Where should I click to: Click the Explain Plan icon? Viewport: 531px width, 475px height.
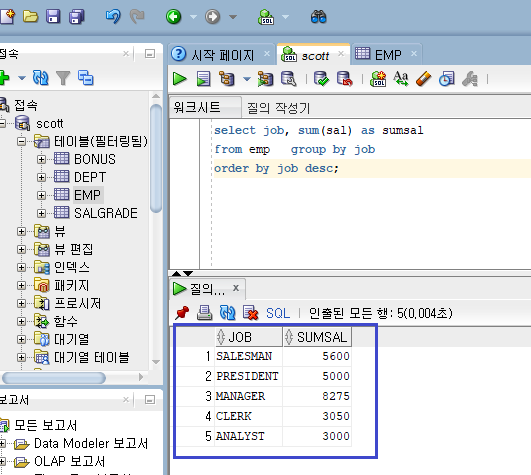227,79
